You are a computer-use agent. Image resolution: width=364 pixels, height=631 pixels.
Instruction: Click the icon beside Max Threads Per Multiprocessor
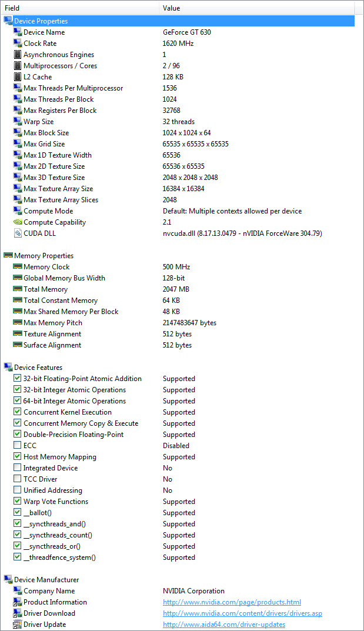click(x=17, y=88)
